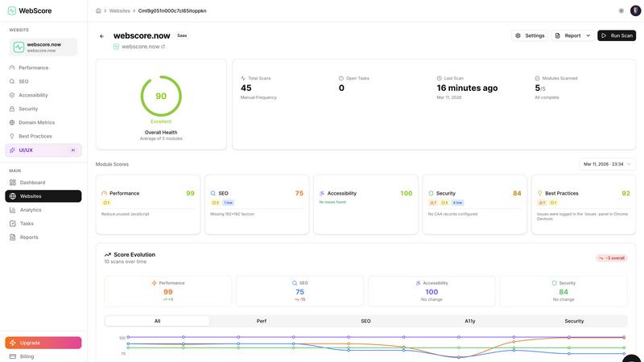Switch chart to the SEO tab

(365, 321)
